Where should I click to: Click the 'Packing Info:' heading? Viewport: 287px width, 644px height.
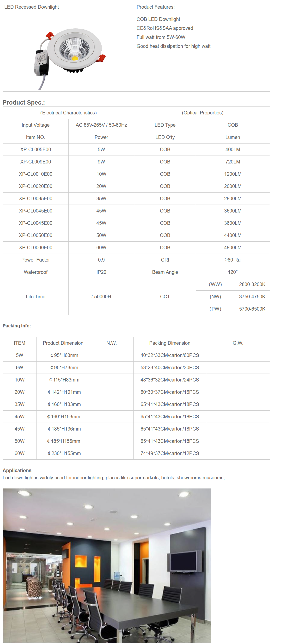[17, 326]
